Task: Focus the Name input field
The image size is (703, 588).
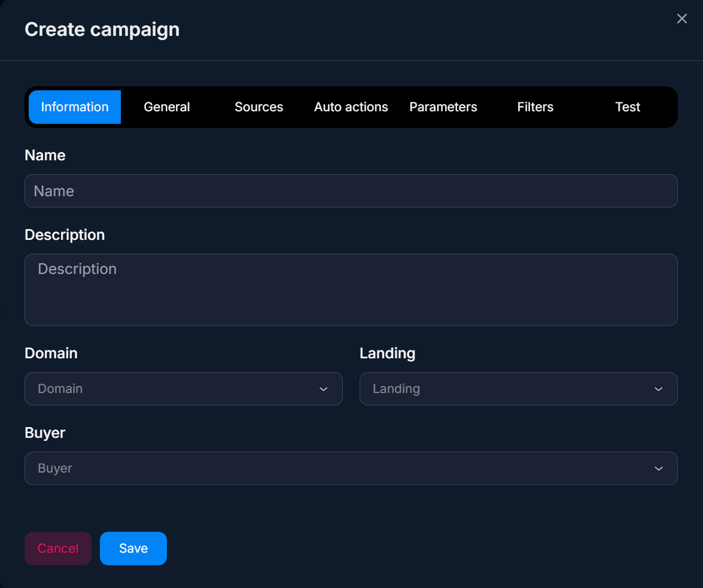Action: [351, 191]
